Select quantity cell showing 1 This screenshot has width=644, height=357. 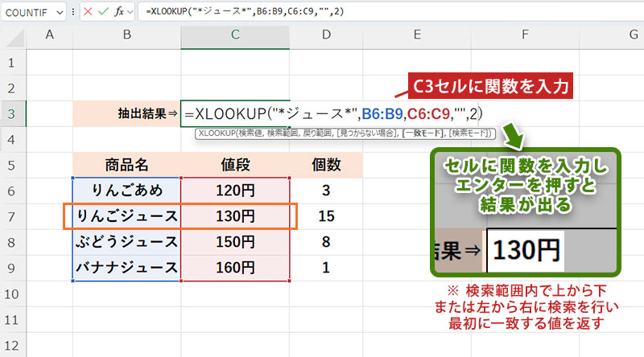point(326,268)
